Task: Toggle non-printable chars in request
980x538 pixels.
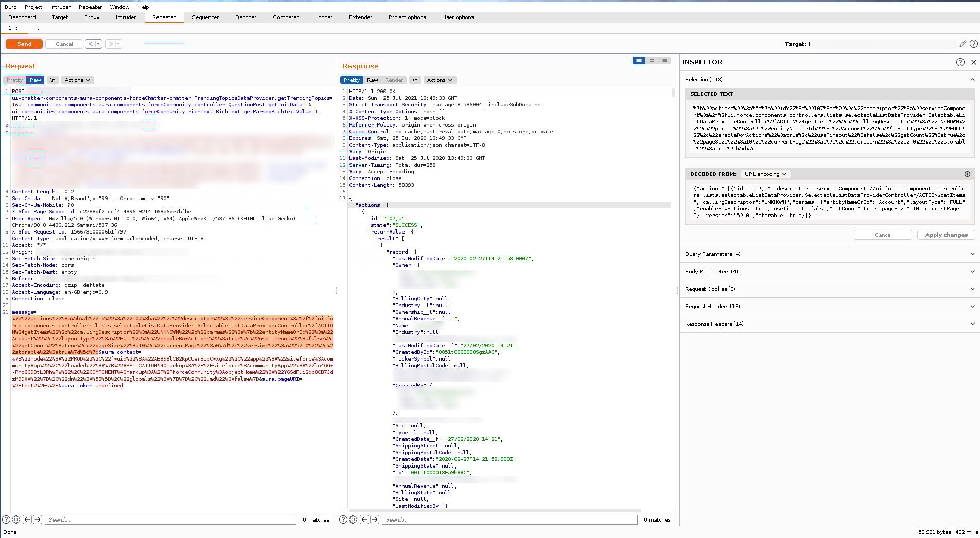Action: [52, 80]
